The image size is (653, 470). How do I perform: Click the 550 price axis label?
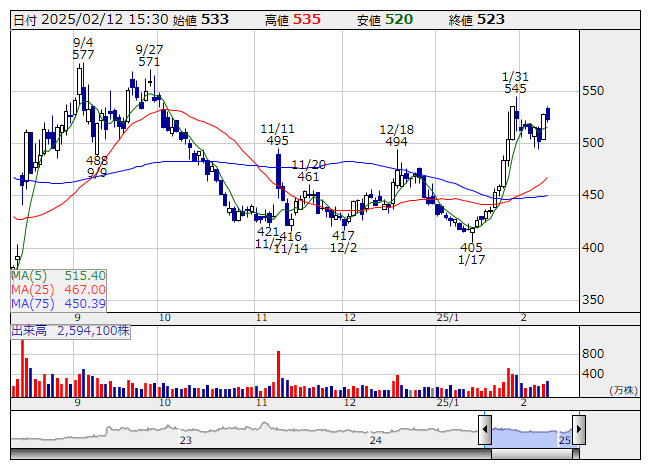[x=593, y=91]
